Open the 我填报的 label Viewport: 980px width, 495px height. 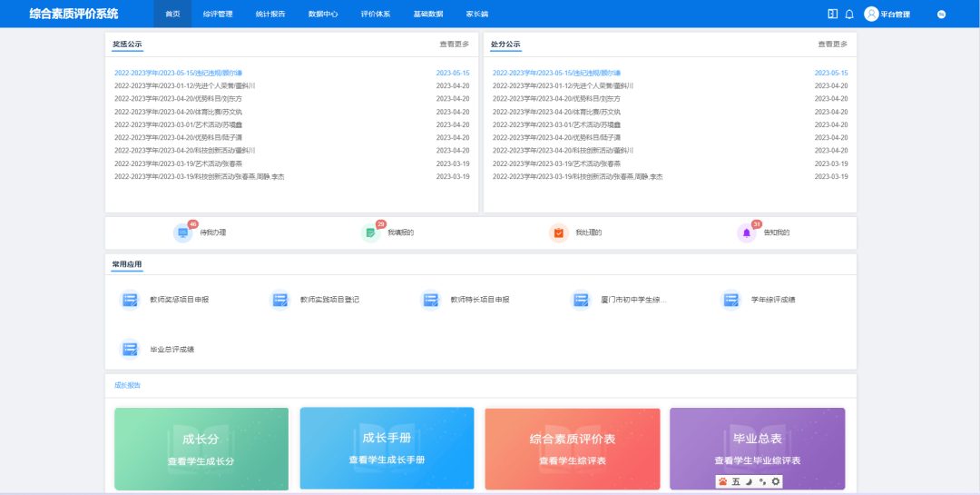click(x=401, y=233)
